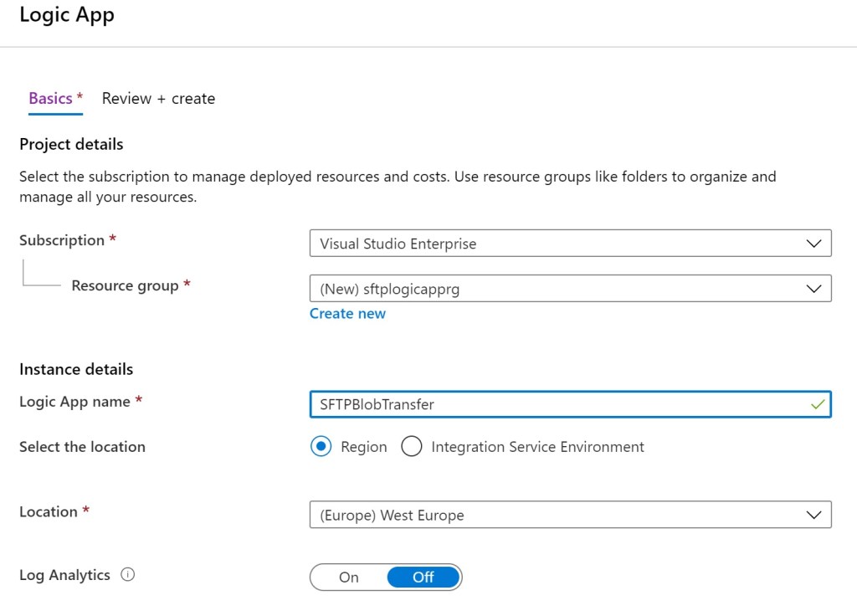Set Log Analytics toggle to Off
The width and height of the screenshot is (857, 616).
pyautogui.click(x=423, y=577)
